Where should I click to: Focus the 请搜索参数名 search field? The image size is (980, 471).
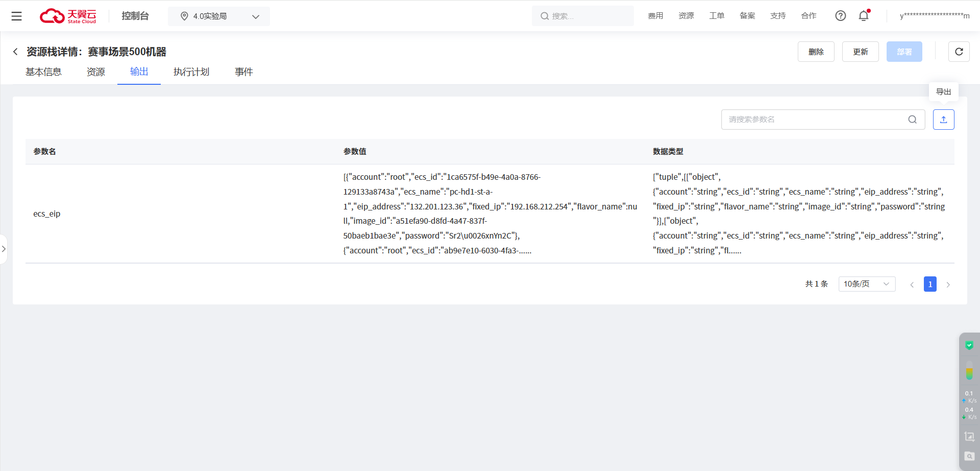click(x=814, y=120)
